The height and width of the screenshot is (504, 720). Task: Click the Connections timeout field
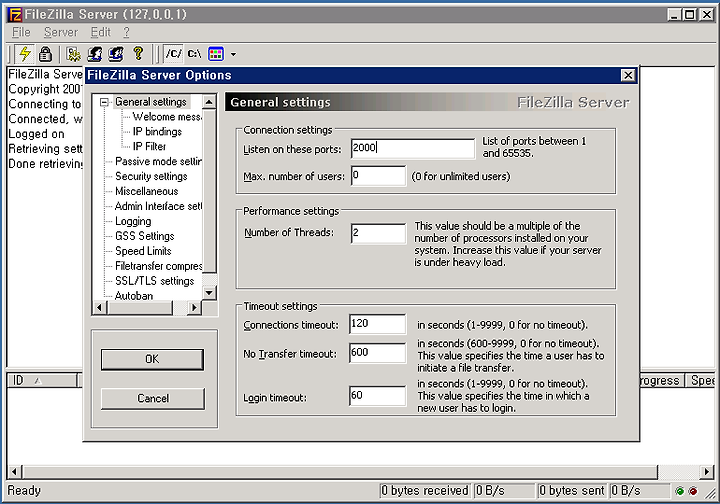pos(377,324)
